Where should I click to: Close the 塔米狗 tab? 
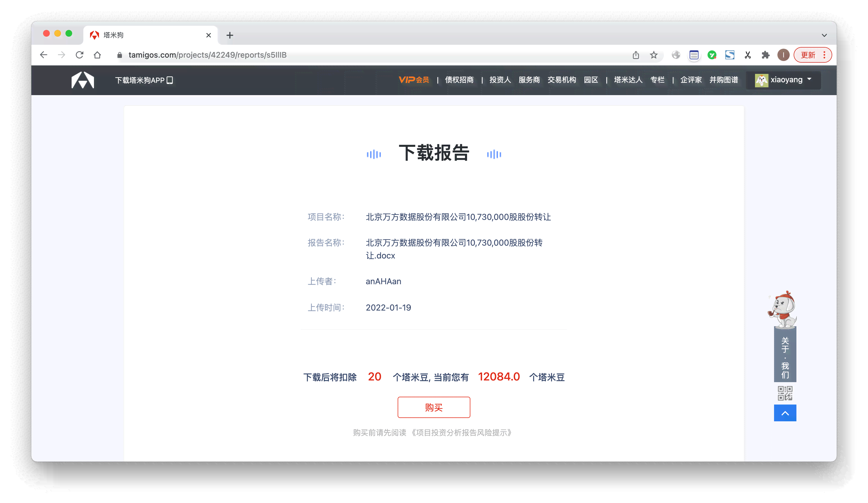click(208, 35)
